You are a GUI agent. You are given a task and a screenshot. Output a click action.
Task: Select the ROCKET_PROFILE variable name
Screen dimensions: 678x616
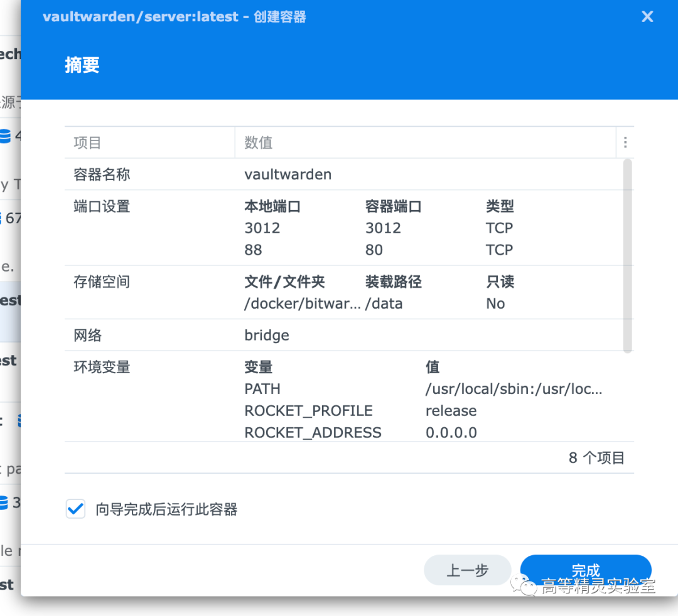(x=308, y=411)
